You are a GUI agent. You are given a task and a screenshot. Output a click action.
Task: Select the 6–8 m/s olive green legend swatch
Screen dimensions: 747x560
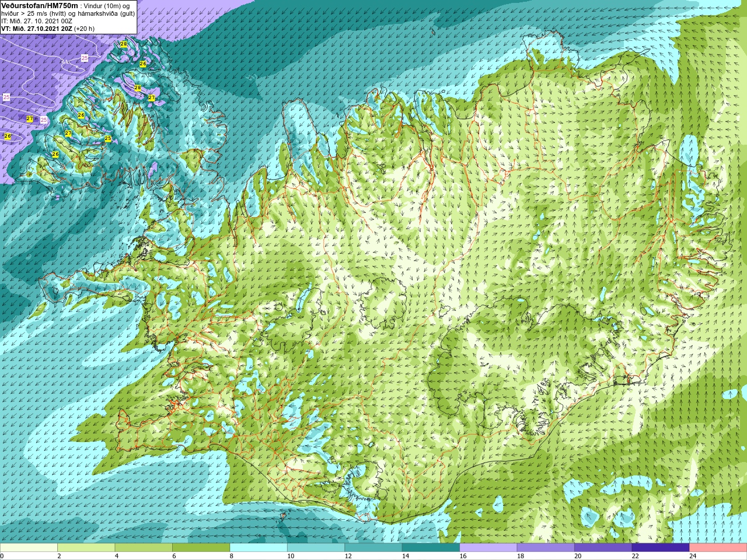(201, 548)
